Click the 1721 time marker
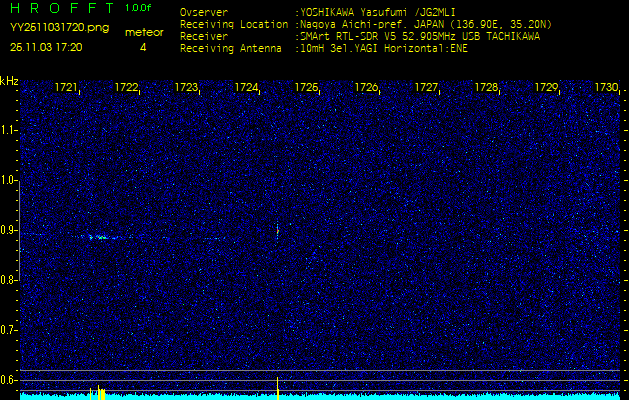This screenshot has height=400, width=629. (x=67, y=88)
